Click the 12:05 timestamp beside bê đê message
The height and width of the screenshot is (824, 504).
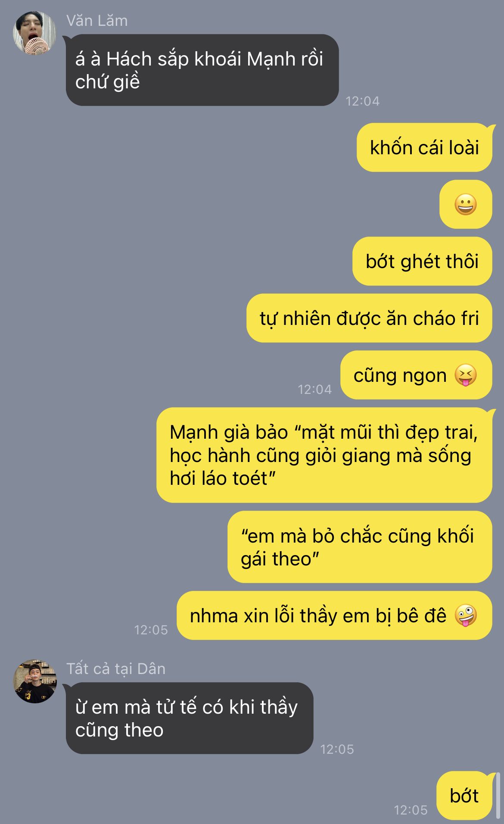(x=151, y=630)
